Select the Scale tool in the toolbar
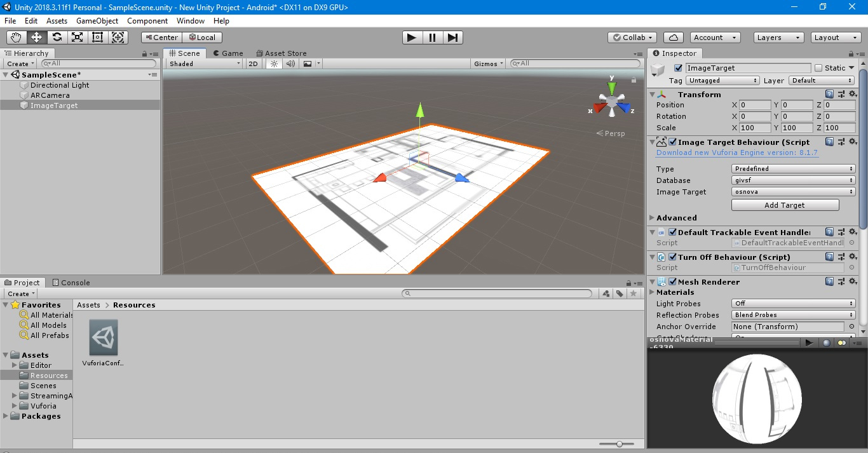Screen dimensions: 868x453 tap(78, 37)
